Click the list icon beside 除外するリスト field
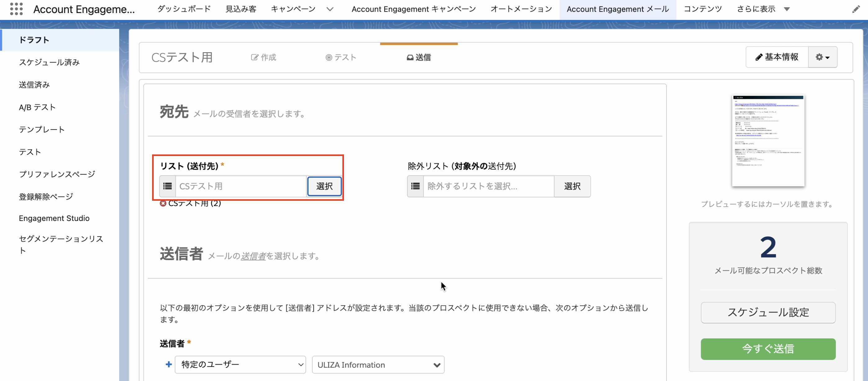The image size is (868, 381). [415, 186]
